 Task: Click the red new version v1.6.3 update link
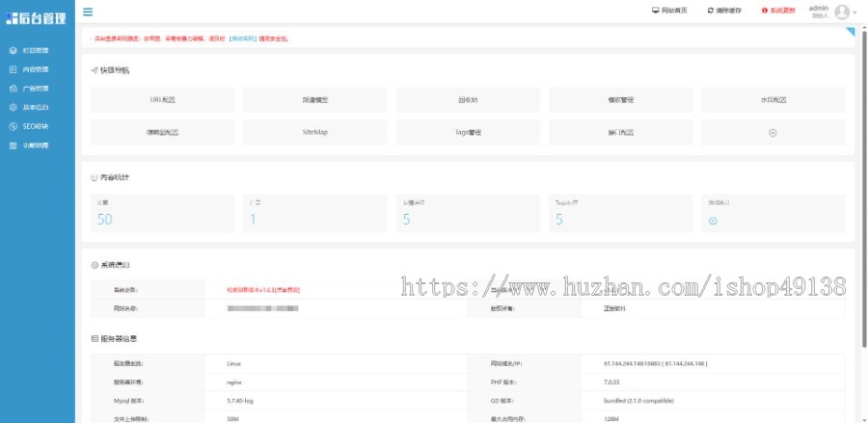point(263,290)
